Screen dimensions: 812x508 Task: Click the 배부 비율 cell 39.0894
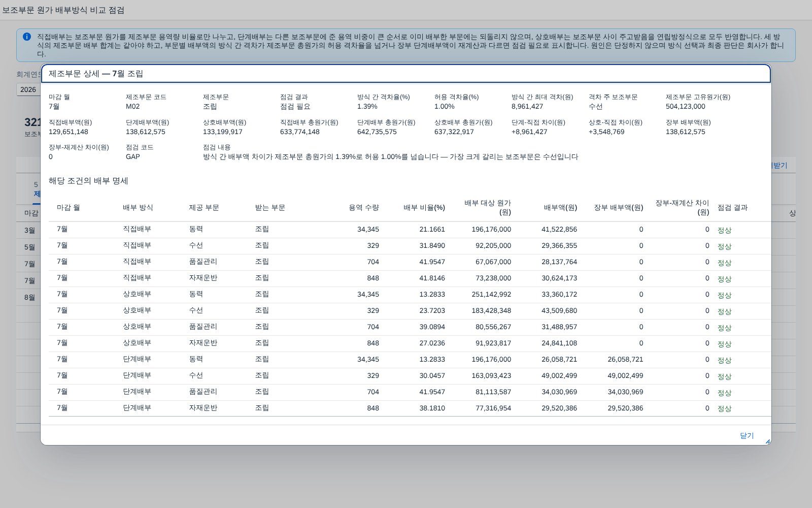click(432, 327)
